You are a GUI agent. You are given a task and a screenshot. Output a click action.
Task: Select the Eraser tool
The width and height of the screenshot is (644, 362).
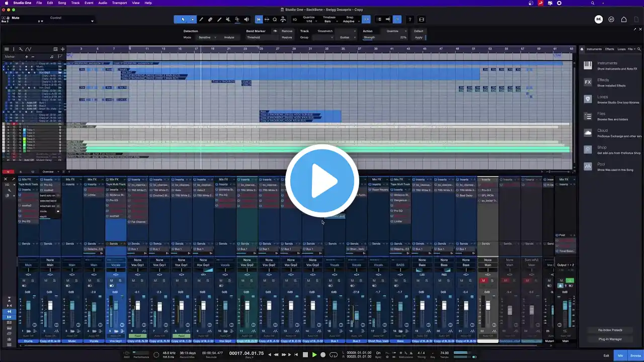pos(210,20)
